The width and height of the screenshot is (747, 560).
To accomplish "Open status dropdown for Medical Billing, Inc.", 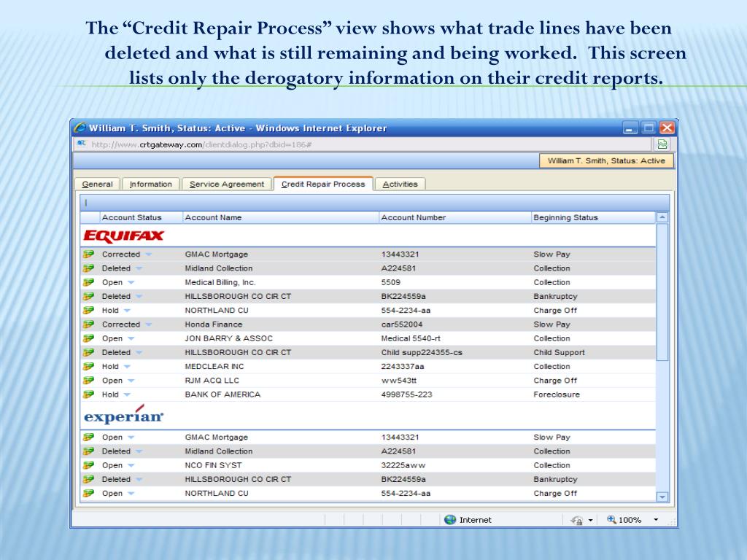I will pyautogui.click(x=131, y=282).
